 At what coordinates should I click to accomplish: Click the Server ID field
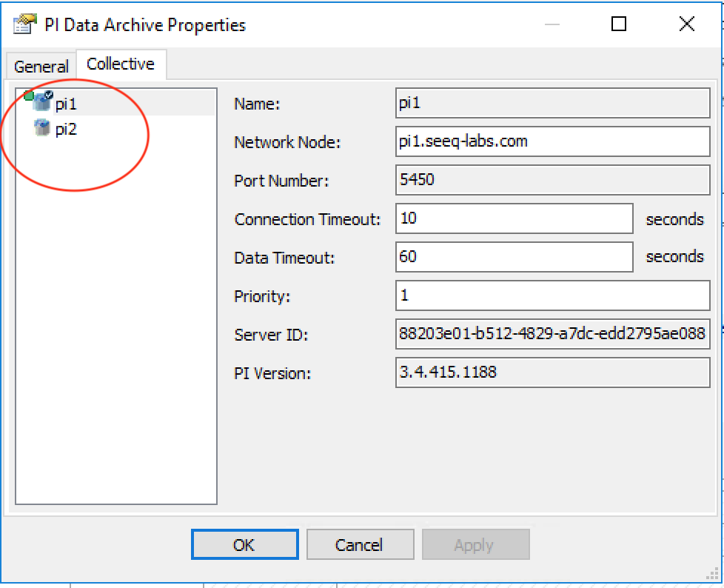pyautogui.click(x=552, y=334)
